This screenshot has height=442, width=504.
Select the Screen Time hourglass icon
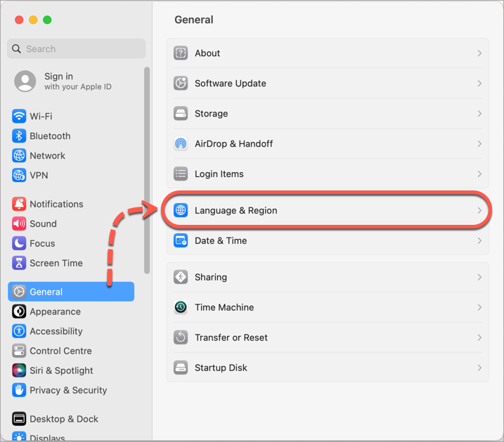[x=19, y=263]
